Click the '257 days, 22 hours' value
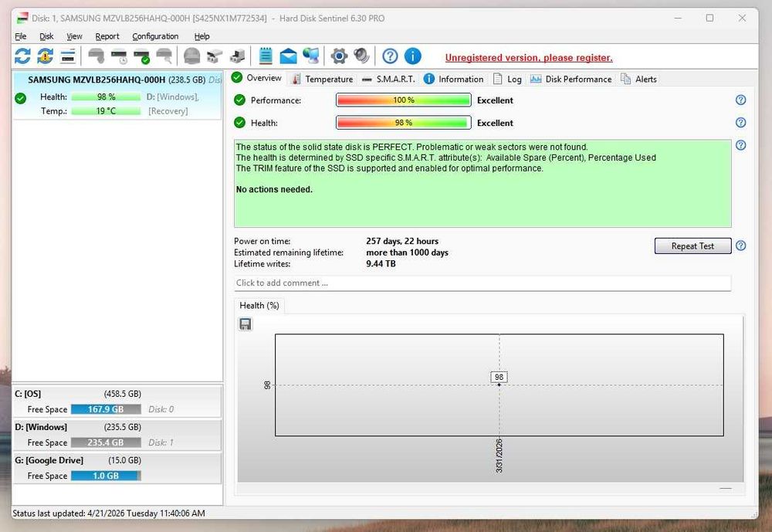This screenshot has width=772, height=532. tap(401, 241)
